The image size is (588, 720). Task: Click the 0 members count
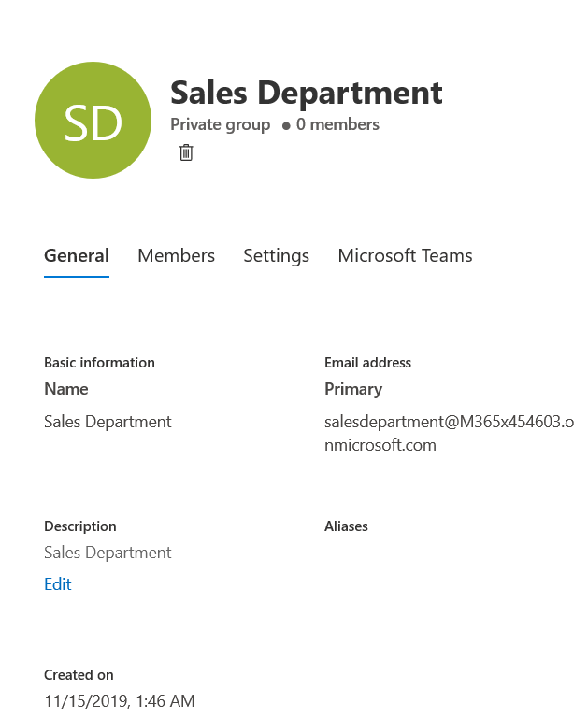337,124
